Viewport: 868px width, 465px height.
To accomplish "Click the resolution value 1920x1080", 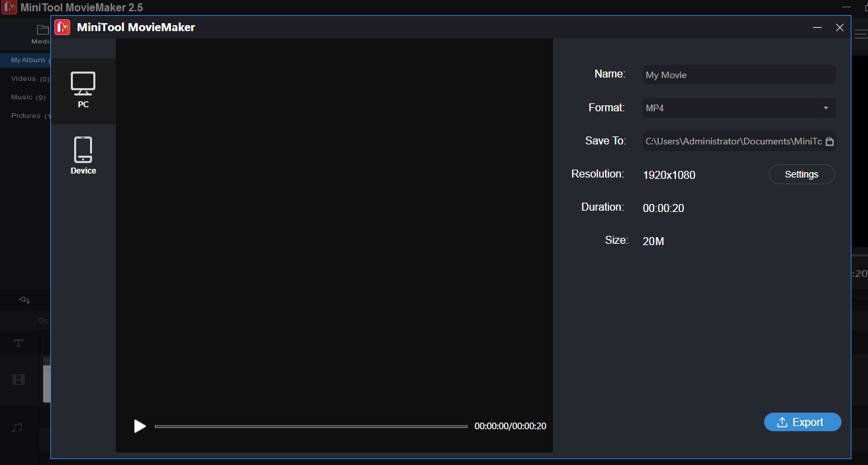I will pyautogui.click(x=669, y=175).
